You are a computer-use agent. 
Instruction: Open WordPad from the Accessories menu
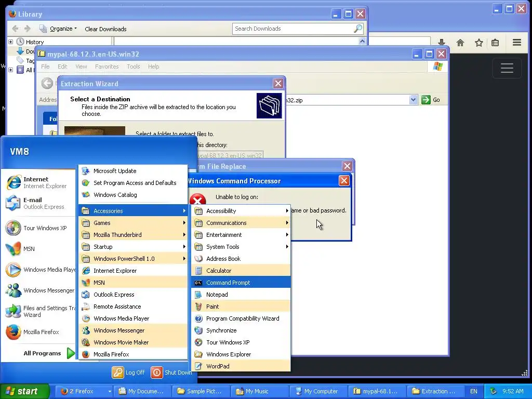pos(241,366)
